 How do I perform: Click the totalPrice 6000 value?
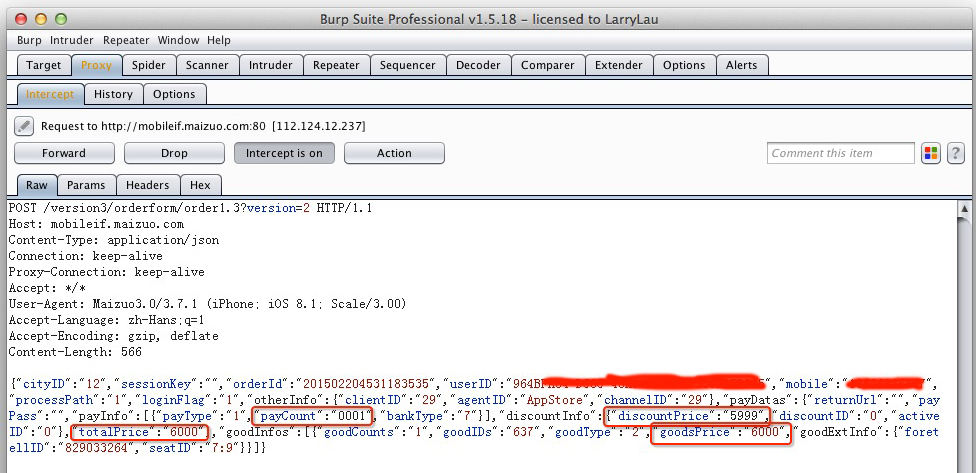(x=139, y=432)
